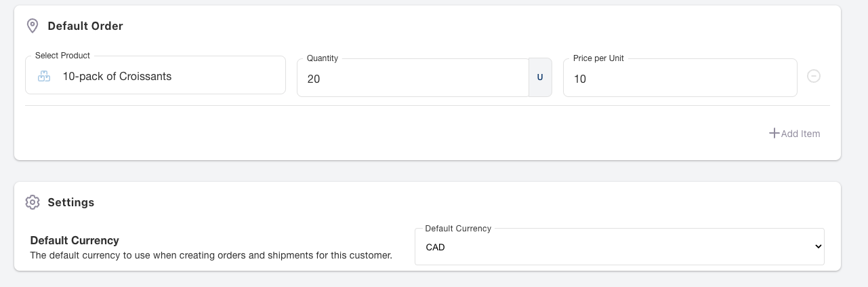Viewport: 868px width, 287px height.
Task: Click the Default Order section heading
Action: point(85,26)
